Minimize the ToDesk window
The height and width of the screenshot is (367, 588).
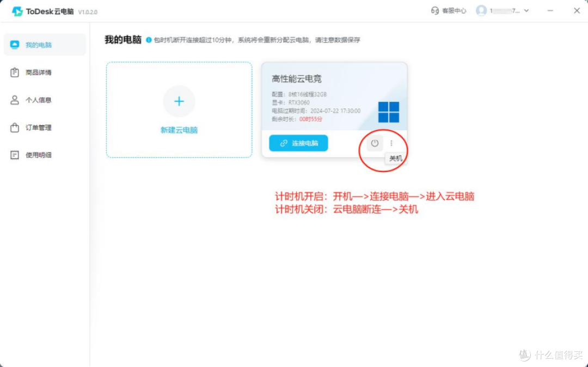pos(550,10)
